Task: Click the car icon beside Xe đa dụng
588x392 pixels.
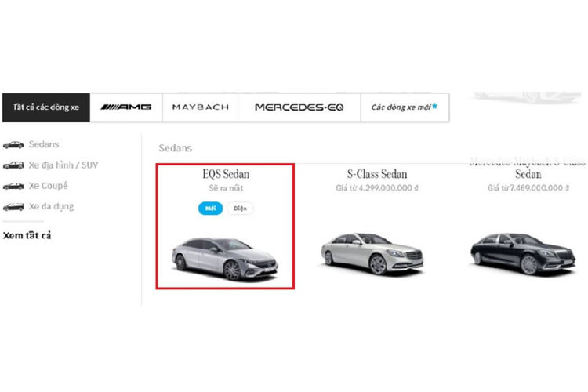Action: (13, 207)
